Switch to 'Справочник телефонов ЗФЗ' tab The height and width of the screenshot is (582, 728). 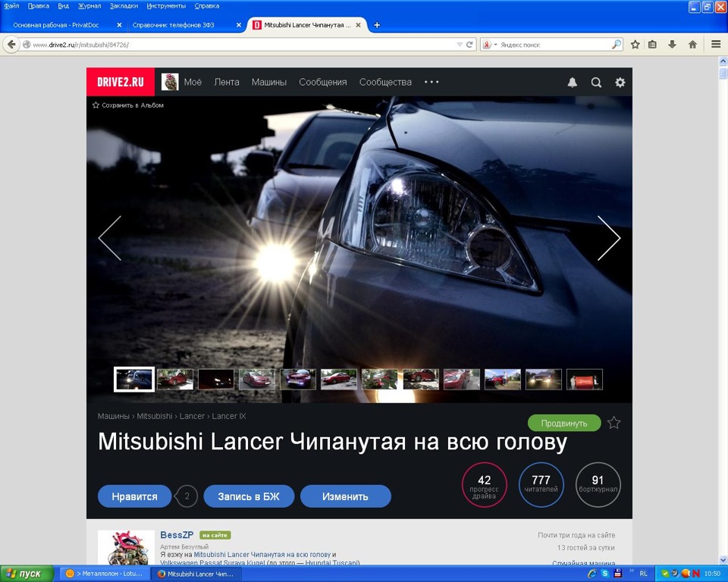point(184,25)
